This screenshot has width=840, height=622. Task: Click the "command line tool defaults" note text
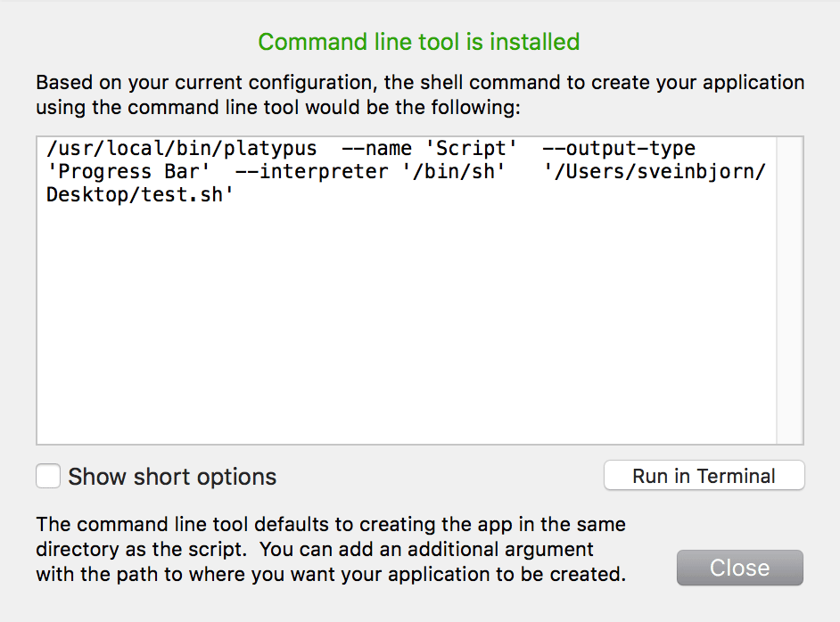(330, 524)
